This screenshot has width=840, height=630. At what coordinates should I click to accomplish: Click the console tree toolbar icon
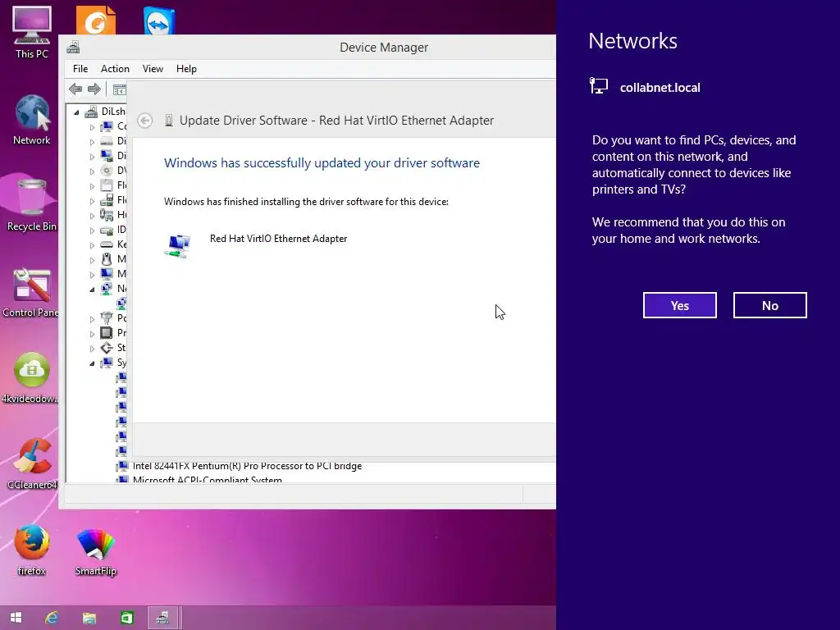(x=120, y=89)
